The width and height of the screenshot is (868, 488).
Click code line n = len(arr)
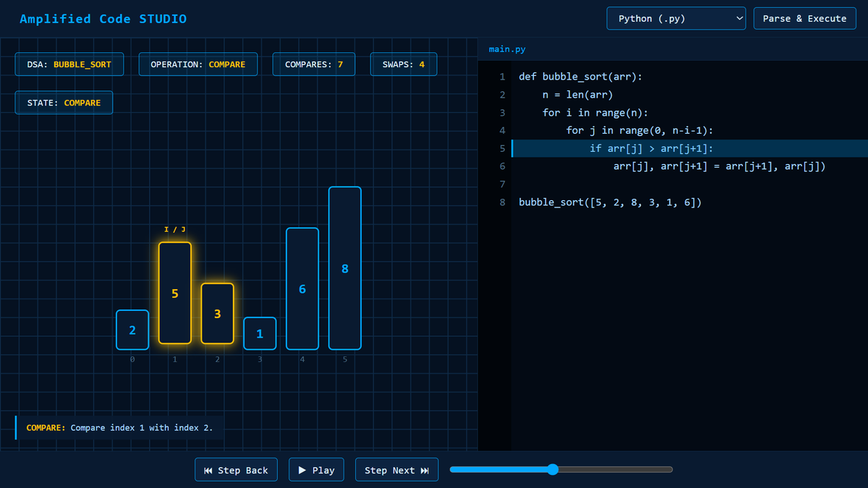[x=577, y=95]
